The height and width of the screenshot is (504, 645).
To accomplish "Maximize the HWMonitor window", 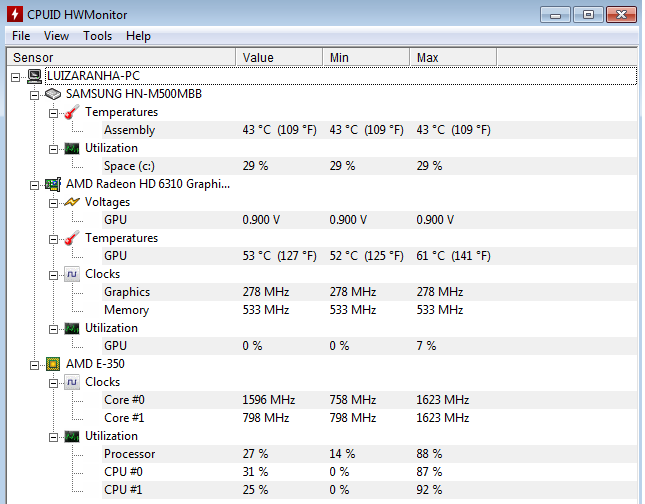I will 588,15.
